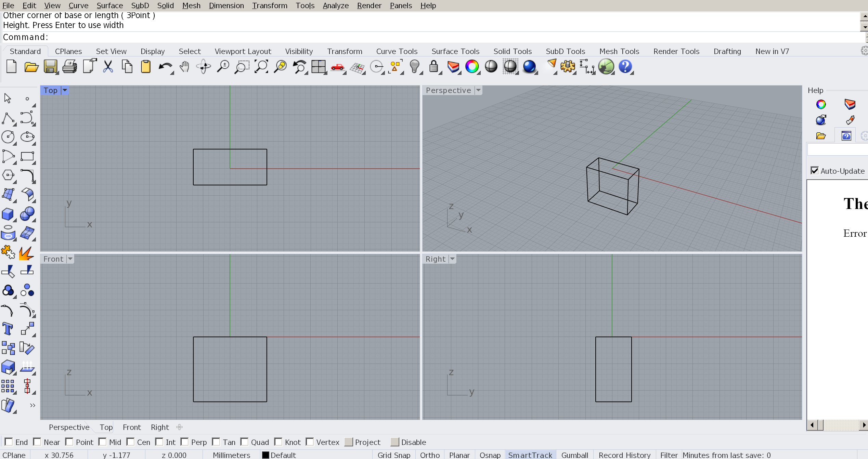Switch to the Solid Tools toolbar tab
The height and width of the screenshot is (459, 868).
[x=512, y=51]
